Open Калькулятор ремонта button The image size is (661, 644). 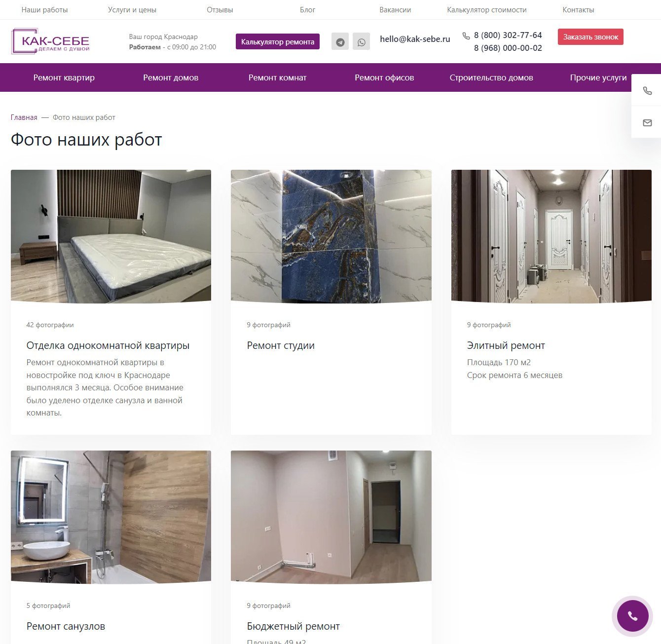278,41
